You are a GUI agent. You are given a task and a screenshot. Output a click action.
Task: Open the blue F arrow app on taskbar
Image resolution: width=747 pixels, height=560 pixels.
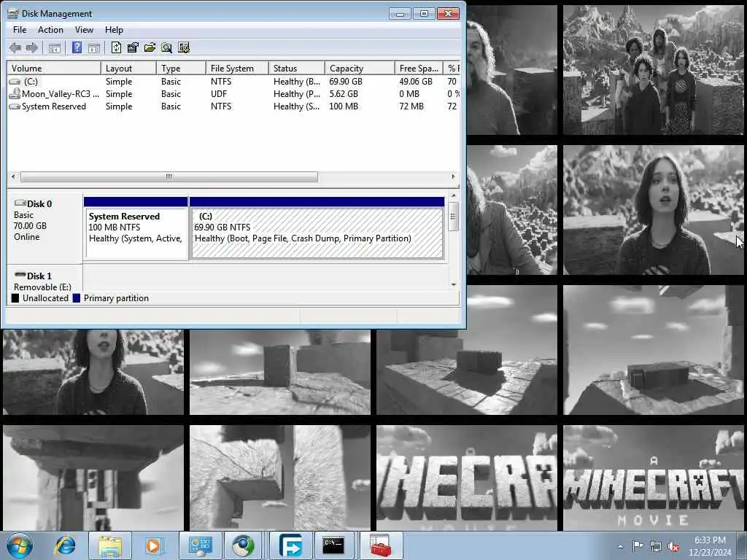(x=290, y=545)
